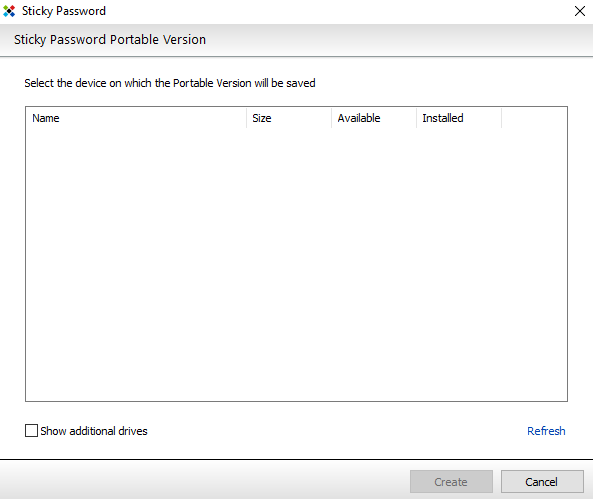Image resolution: width=593 pixels, height=499 pixels.
Task: Click the divider after the Installed column
Action: click(502, 118)
